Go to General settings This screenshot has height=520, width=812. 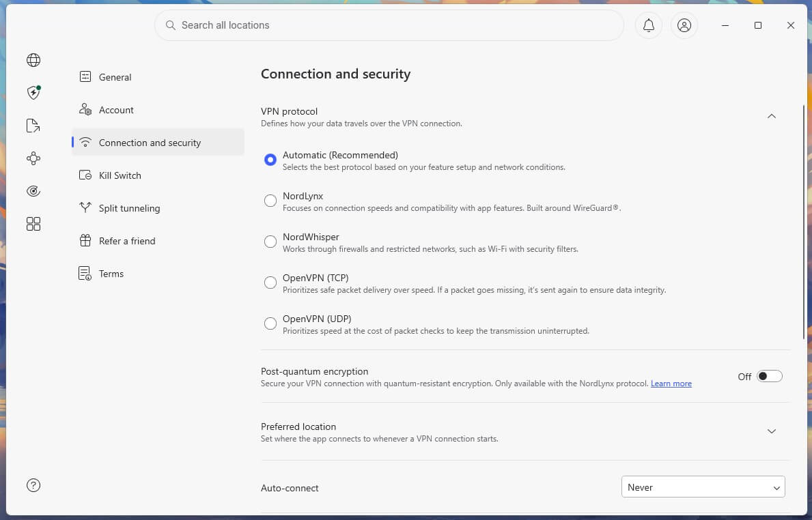pos(158,77)
